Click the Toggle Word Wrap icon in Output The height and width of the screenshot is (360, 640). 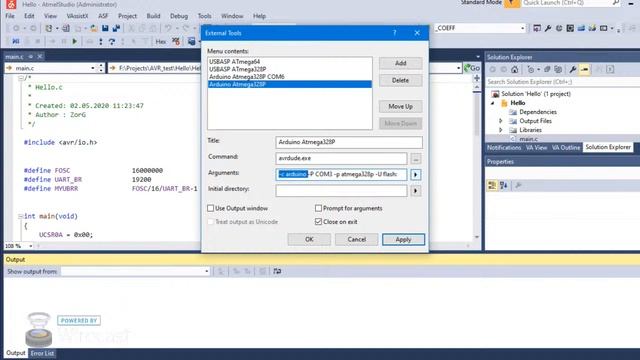[277, 271]
